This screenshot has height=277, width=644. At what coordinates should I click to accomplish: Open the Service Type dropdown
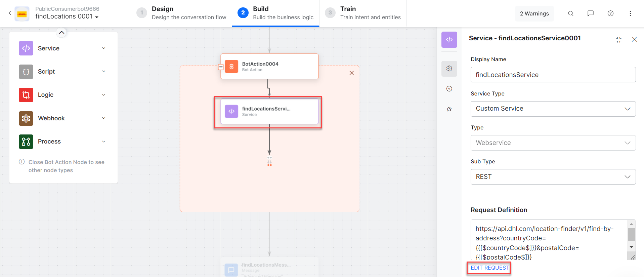click(x=553, y=109)
